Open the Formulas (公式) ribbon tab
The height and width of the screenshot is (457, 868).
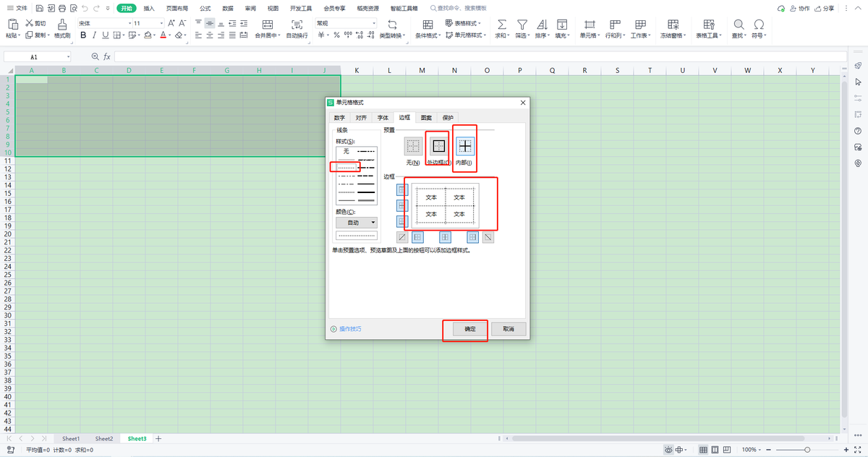[x=205, y=8]
